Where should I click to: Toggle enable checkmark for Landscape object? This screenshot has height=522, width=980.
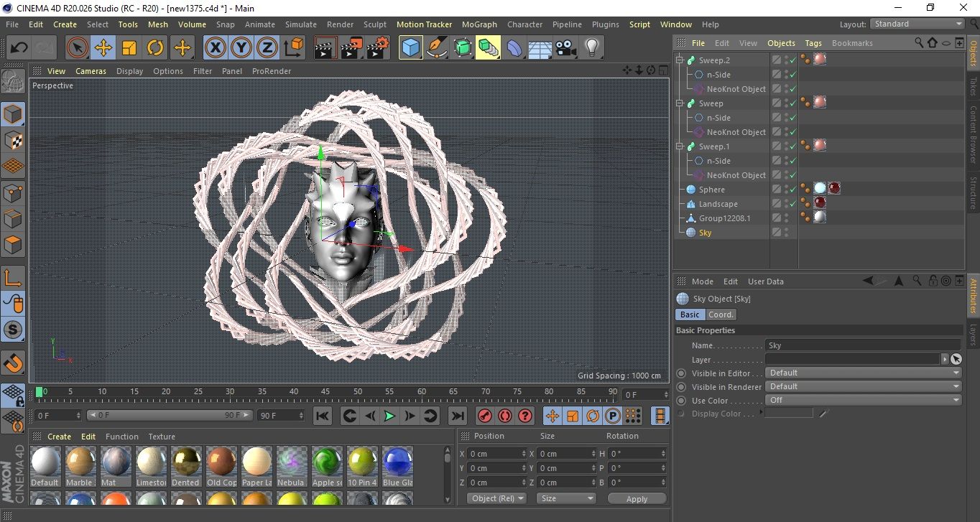coord(793,204)
